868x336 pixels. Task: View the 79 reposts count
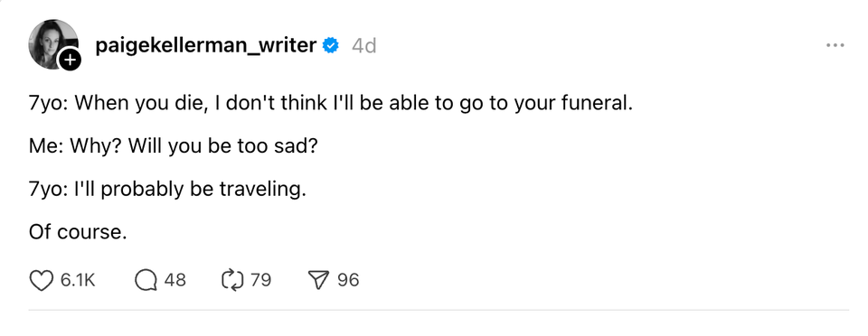pos(260,281)
